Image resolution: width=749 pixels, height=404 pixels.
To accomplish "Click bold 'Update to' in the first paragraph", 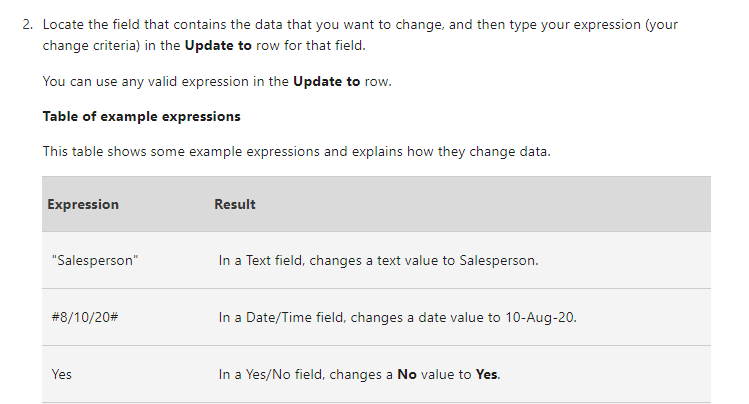I will click(217, 47).
